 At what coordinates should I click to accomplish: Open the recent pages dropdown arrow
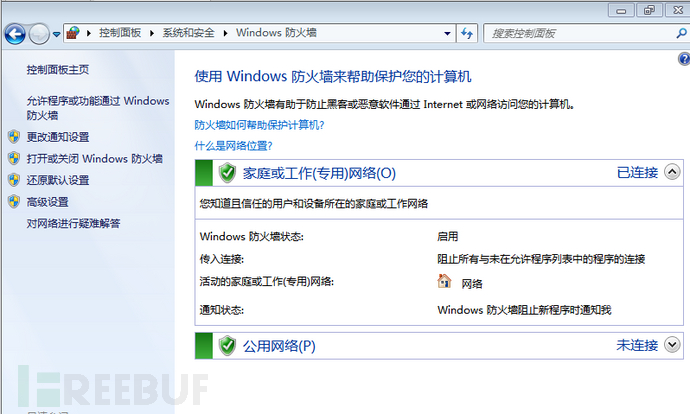coord(56,34)
